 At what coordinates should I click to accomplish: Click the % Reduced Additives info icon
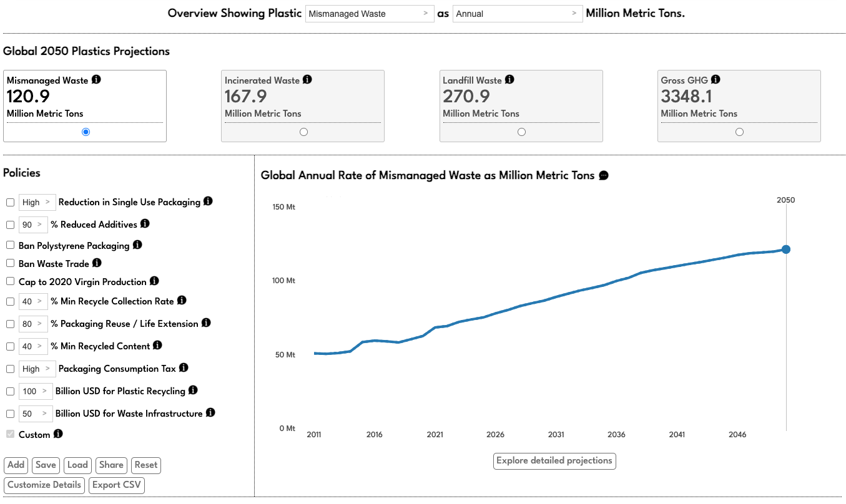[145, 224]
